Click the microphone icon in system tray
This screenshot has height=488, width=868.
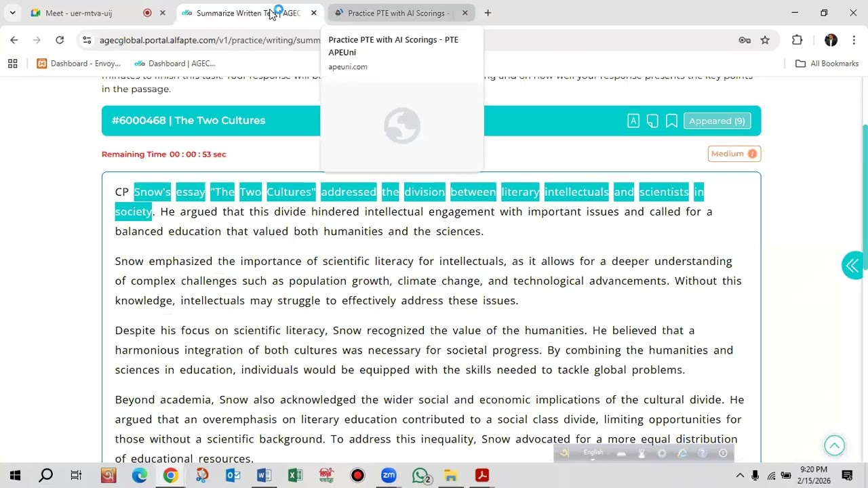click(755, 475)
